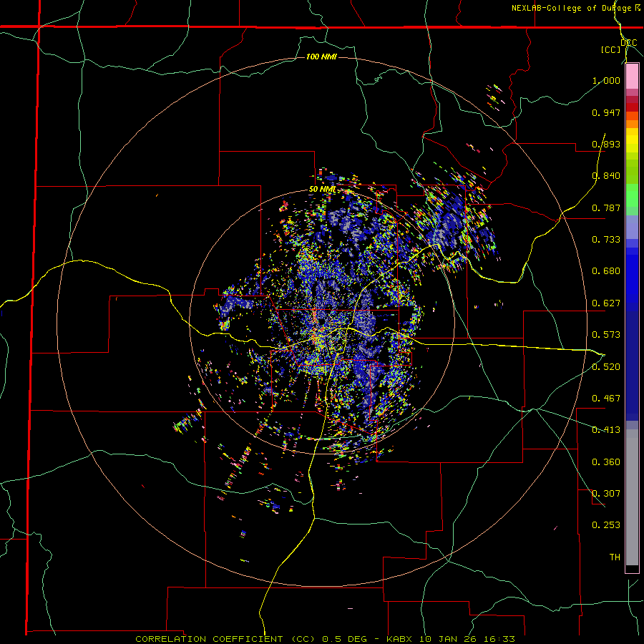Screen dimensions: 644x644
Task: Click the 0.520 legend value
Action: tap(606, 367)
